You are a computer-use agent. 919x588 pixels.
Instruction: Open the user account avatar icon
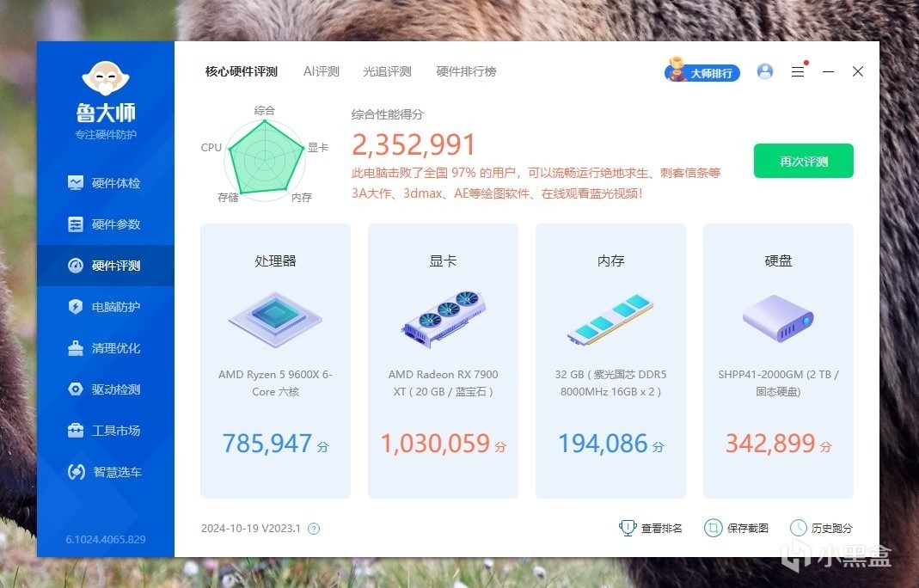(765, 71)
